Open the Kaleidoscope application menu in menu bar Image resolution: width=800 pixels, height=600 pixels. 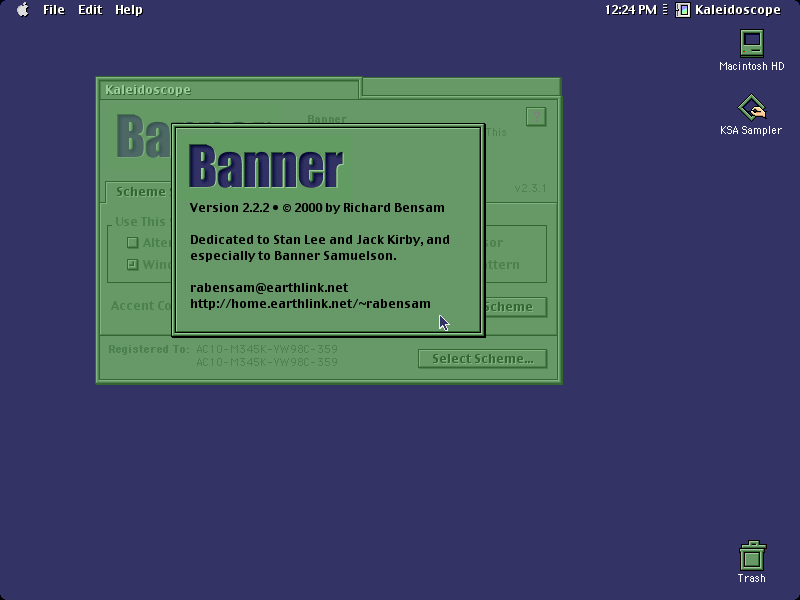pos(728,10)
